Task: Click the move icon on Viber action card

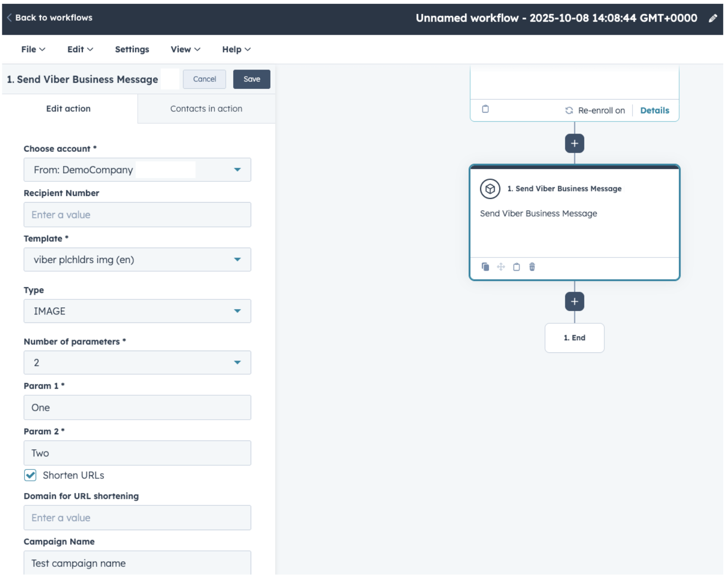Action: [501, 267]
